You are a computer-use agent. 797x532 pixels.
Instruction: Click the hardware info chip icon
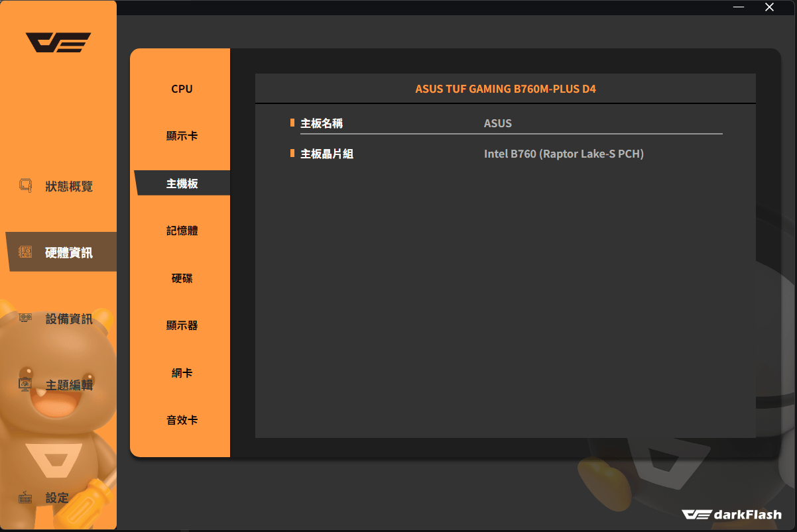(25, 252)
